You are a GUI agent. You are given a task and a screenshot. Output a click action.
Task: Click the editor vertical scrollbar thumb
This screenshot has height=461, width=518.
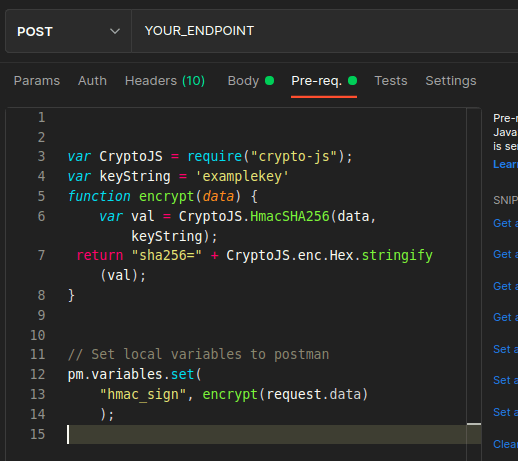click(474, 424)
